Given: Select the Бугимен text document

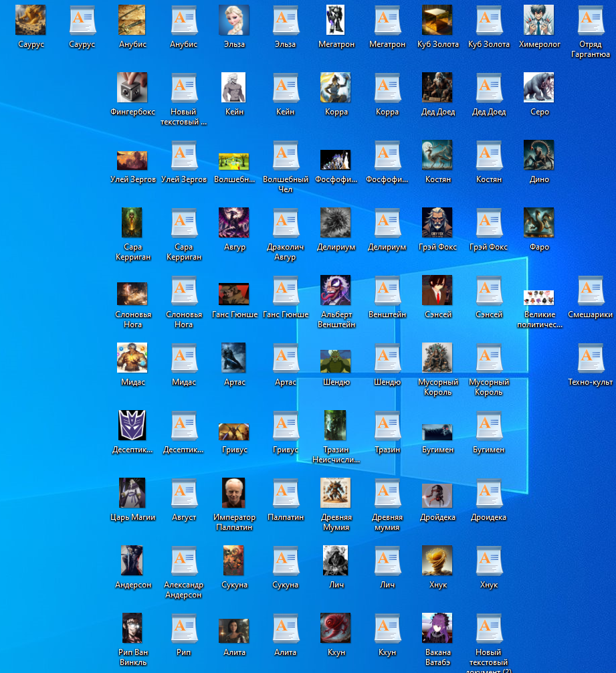Looking at the screenshot, I should coord(489,425).
